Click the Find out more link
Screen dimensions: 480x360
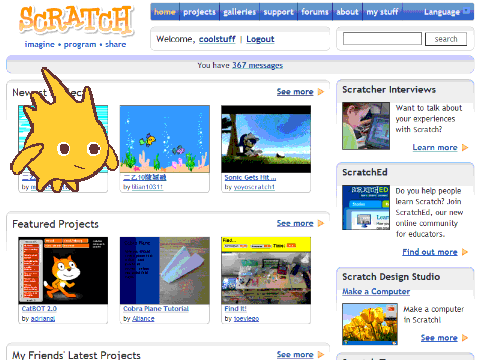[x=430, y=252]
